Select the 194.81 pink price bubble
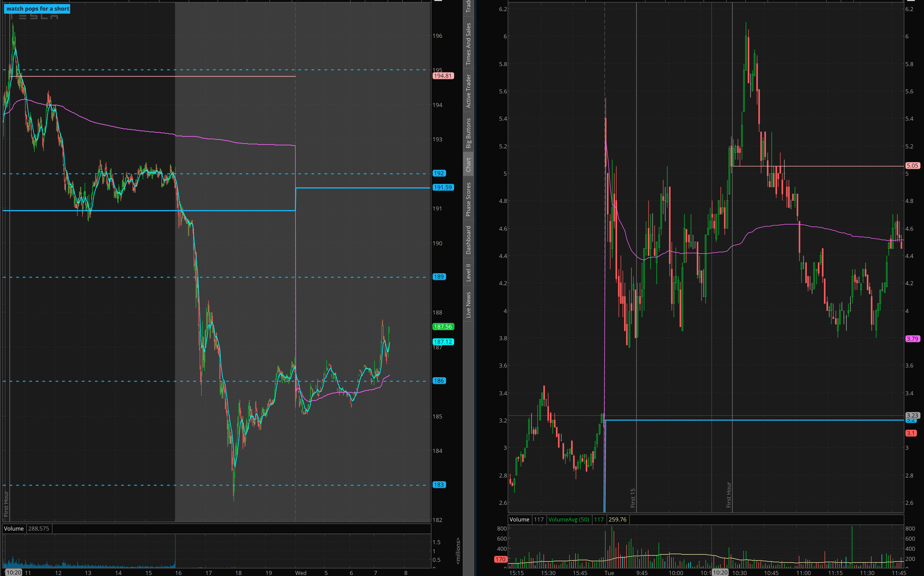Viewport: 924px width, 576px height. (x=443, y=76)
